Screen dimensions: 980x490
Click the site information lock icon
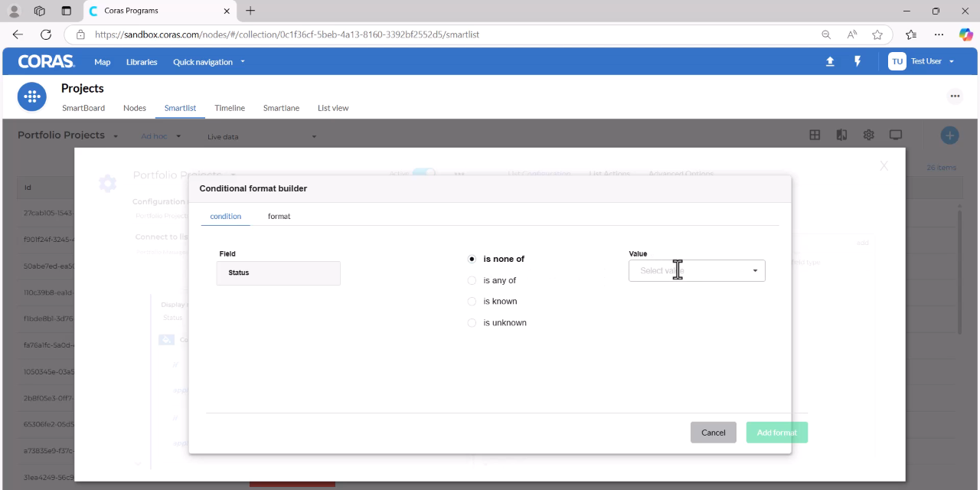click(x=80, y=34)
